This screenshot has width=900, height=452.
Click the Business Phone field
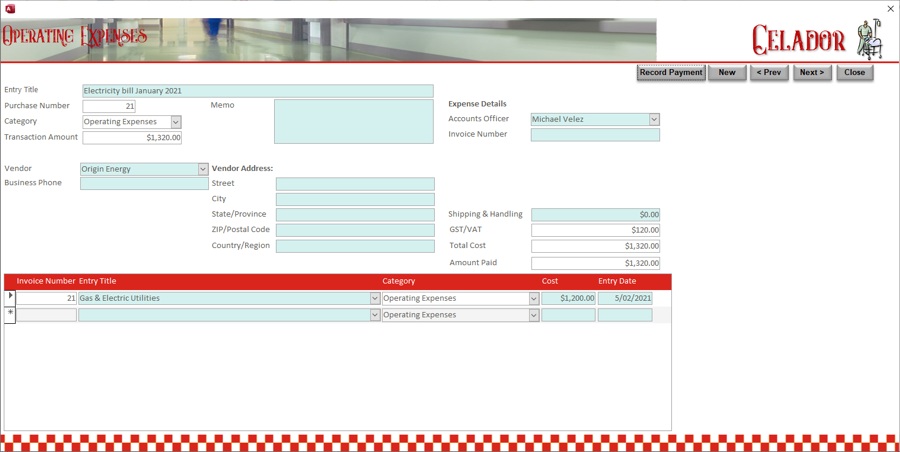pyautogui.click(x=144, y=183)
